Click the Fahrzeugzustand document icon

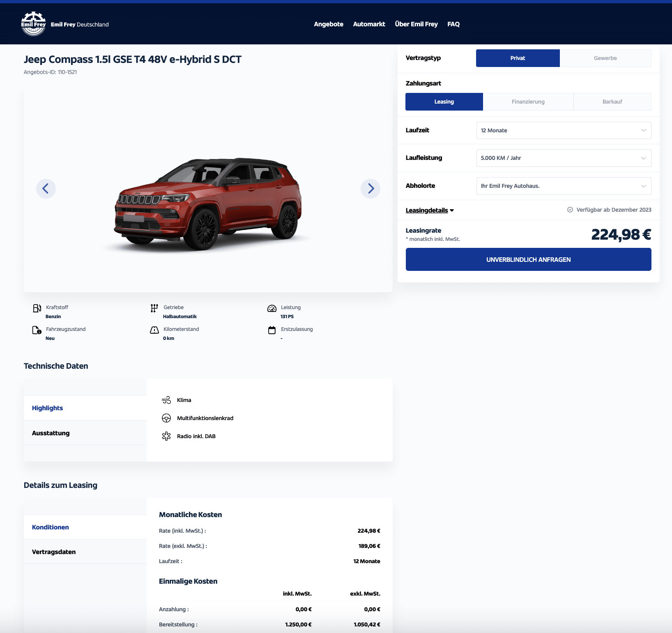pyautogui.click(x=37, y=330)
